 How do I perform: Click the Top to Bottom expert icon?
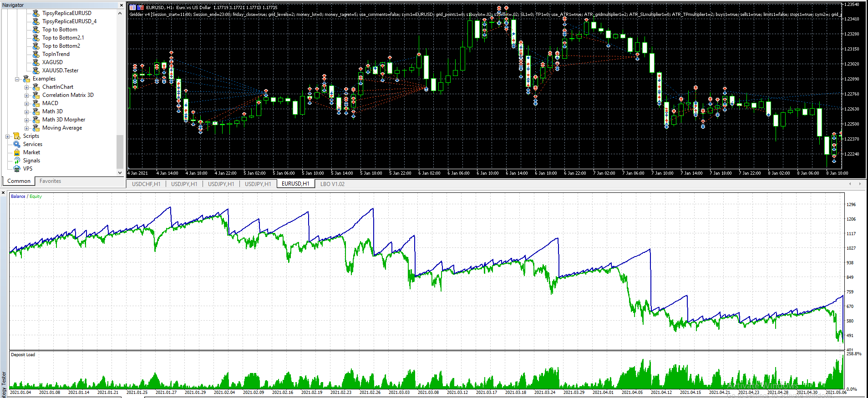(x=36, y=30)
